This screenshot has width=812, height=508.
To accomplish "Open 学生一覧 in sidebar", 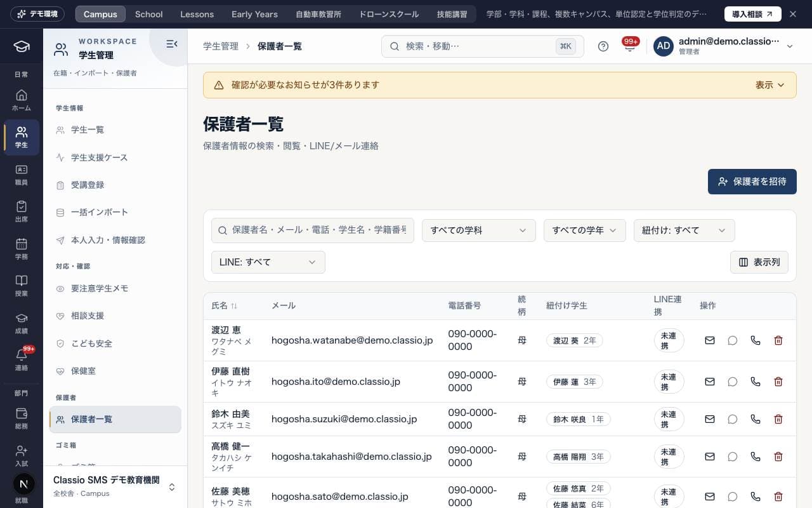I will click(115, 130).
